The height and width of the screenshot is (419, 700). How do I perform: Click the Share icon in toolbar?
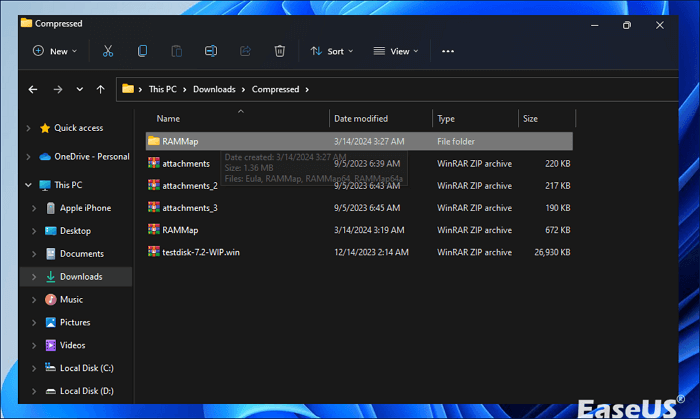[x=245, y=51]
